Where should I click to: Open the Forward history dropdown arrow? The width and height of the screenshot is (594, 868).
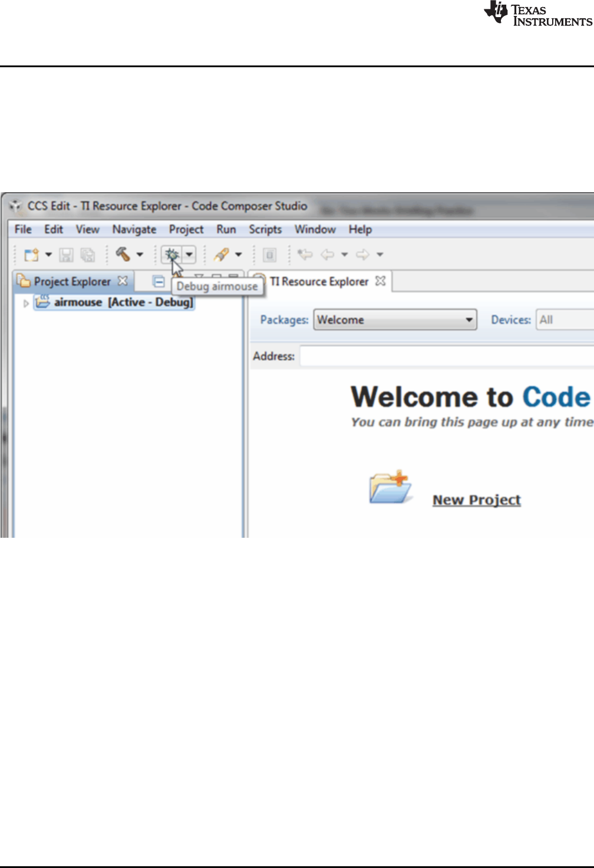point(380,255)
